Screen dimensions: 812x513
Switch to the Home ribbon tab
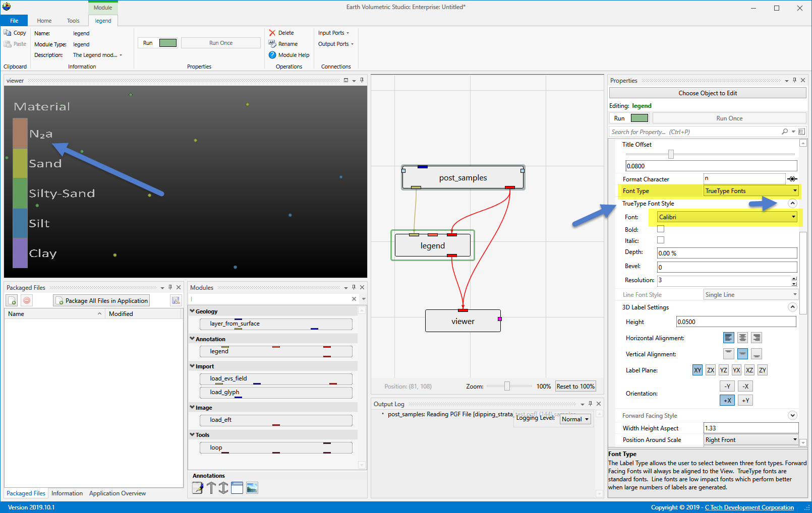[x=44, y=21]
